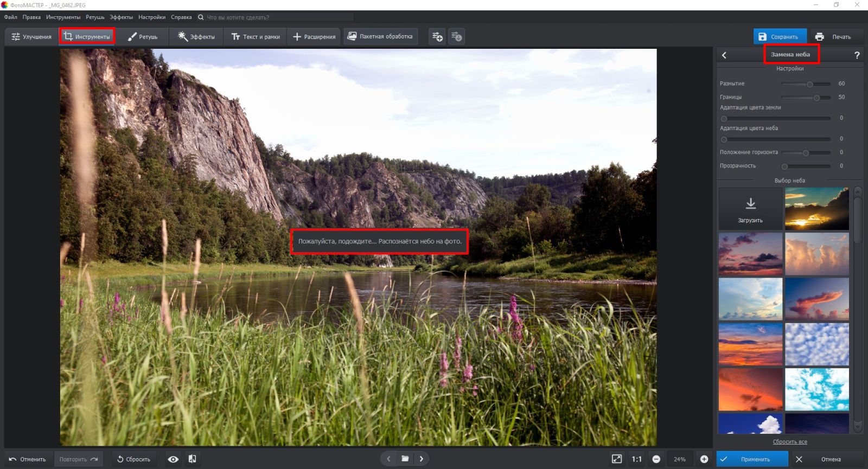Zoom in with the plus icon
This screenshot has height=469, width=868.
point(704,459)
